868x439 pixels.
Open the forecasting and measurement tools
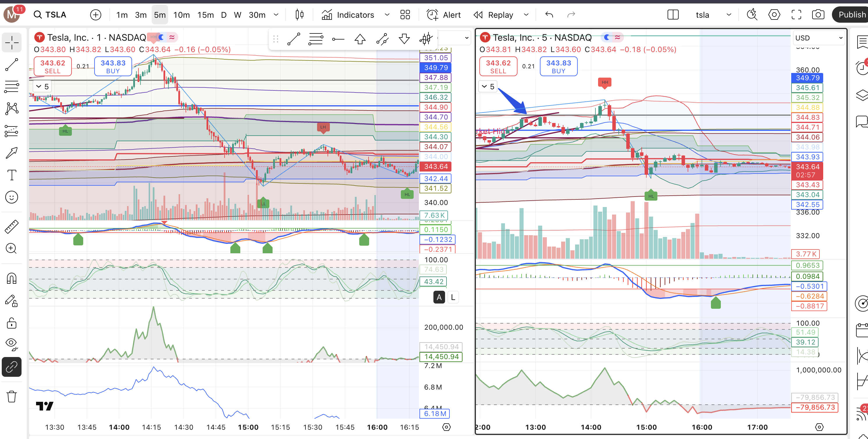[11, 131]
